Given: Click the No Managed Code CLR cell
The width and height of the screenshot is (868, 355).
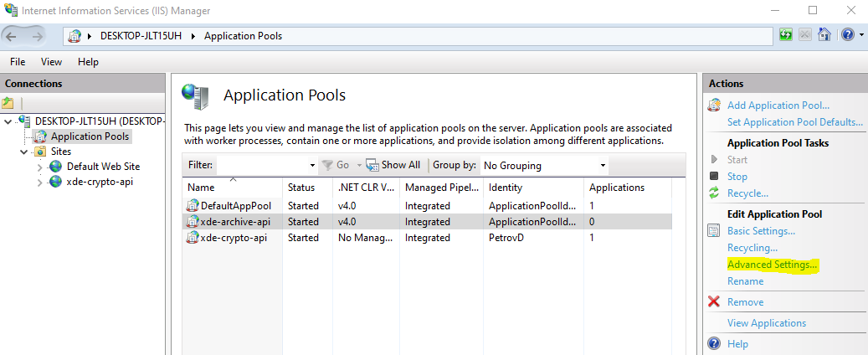Looking at the screenshot, I should (365, 238).
